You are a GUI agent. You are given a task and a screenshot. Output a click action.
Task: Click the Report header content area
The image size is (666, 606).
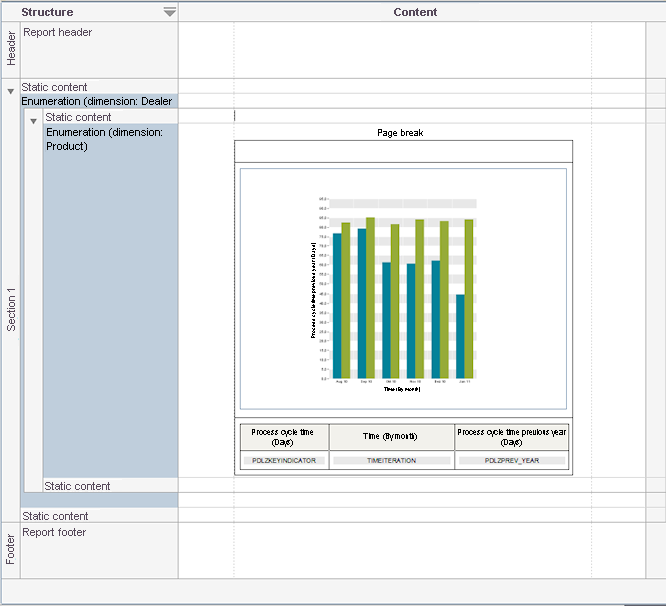click(412, 50)
